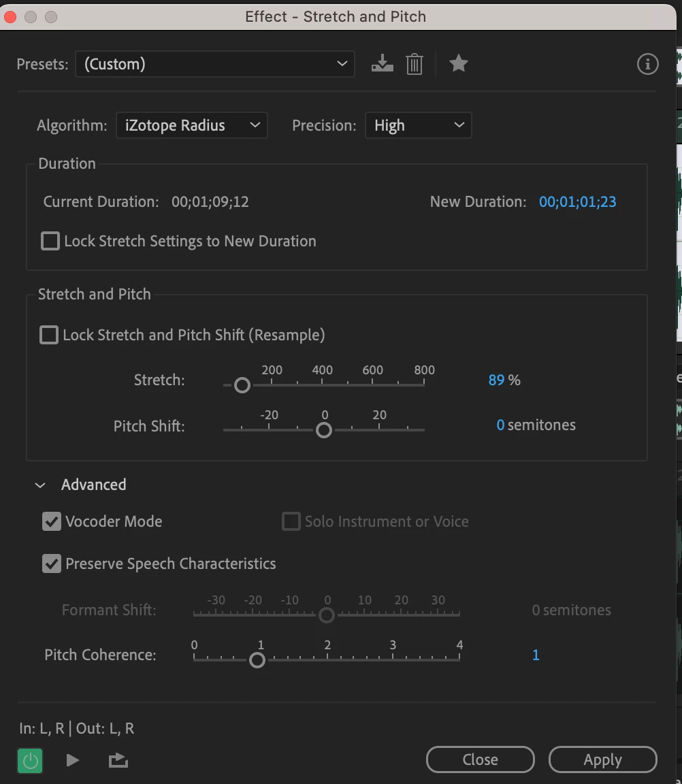
Task: Open the Presets dropdown
Action: click(215, 64)
